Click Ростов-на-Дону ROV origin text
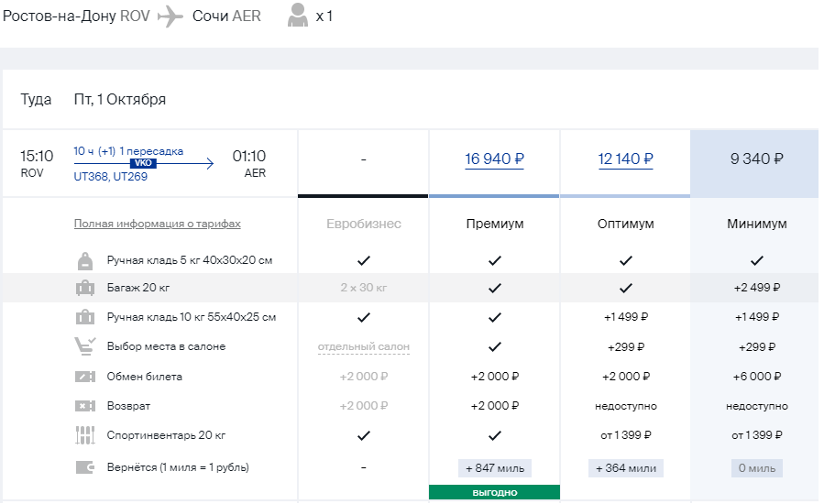824x504 pixels. click(76, 16)
